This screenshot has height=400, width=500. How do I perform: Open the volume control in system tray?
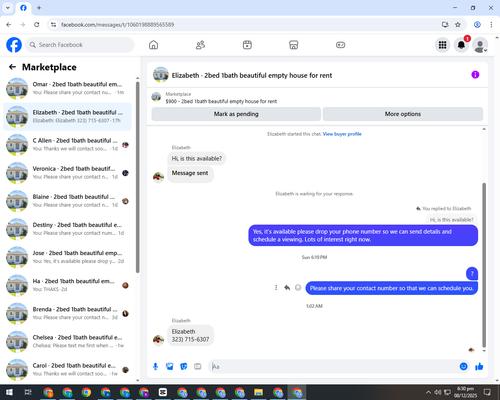click(x=438, y=392)
